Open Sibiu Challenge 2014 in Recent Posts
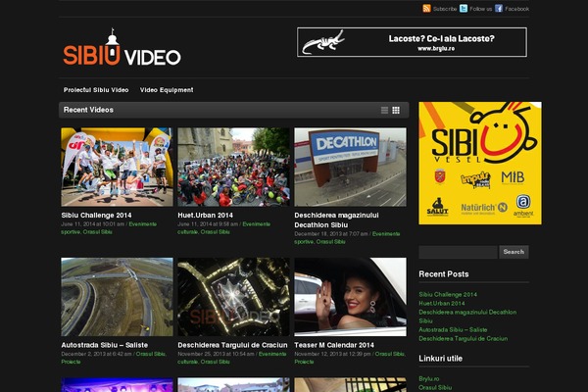 pos(448,294)
